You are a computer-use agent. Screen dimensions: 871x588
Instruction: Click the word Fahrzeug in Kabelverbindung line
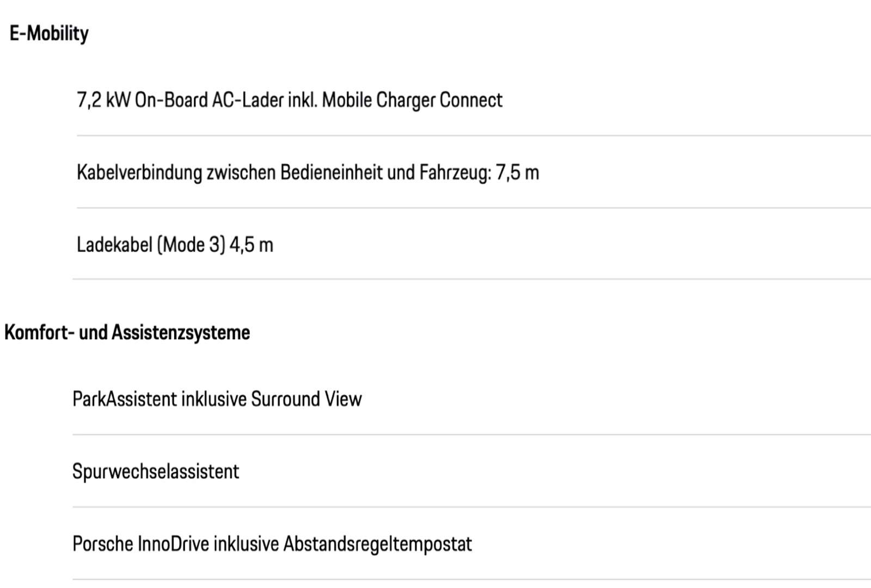455,173
